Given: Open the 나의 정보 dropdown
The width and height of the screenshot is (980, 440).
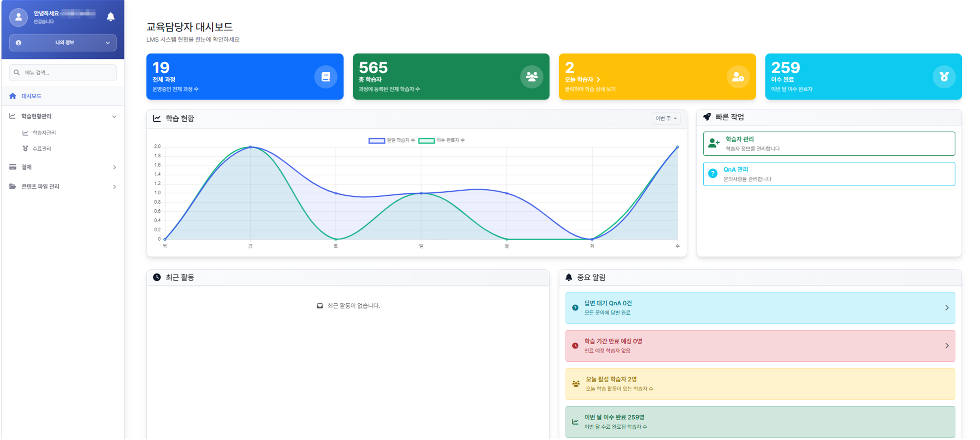Looking at the screenshot, I should click(63, 42).
